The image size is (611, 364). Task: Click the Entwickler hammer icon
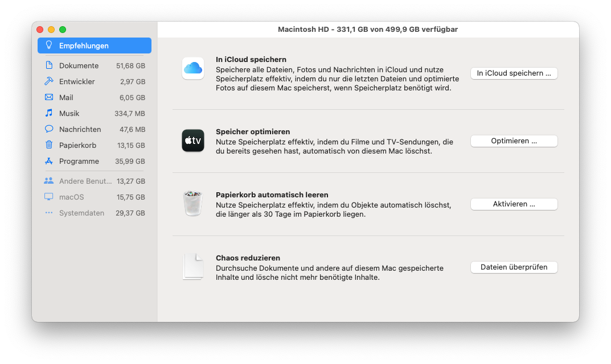49,81
